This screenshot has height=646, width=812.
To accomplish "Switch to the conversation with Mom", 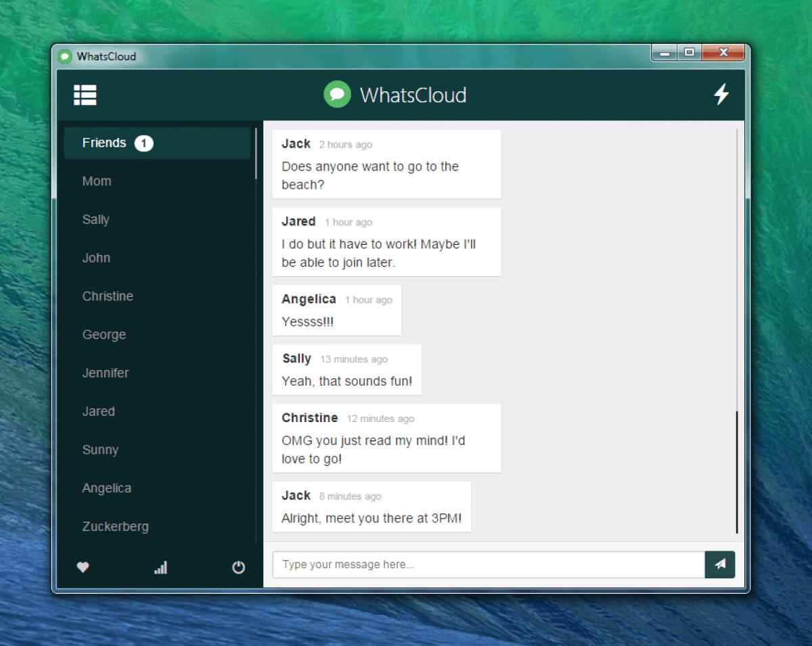I will tap(97, 181).
